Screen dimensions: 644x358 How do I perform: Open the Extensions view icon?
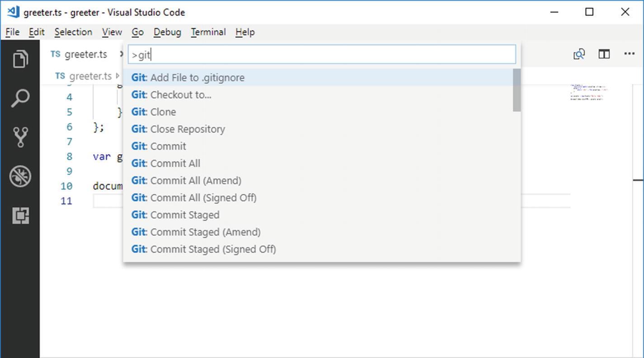tap(20, 216)
